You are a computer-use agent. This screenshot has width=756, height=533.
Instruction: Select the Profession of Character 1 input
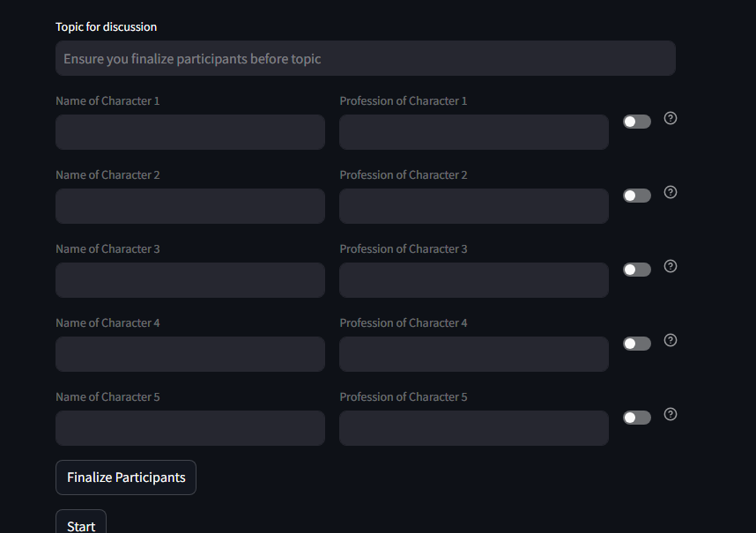pyautogui.click(x=474, y=132)
